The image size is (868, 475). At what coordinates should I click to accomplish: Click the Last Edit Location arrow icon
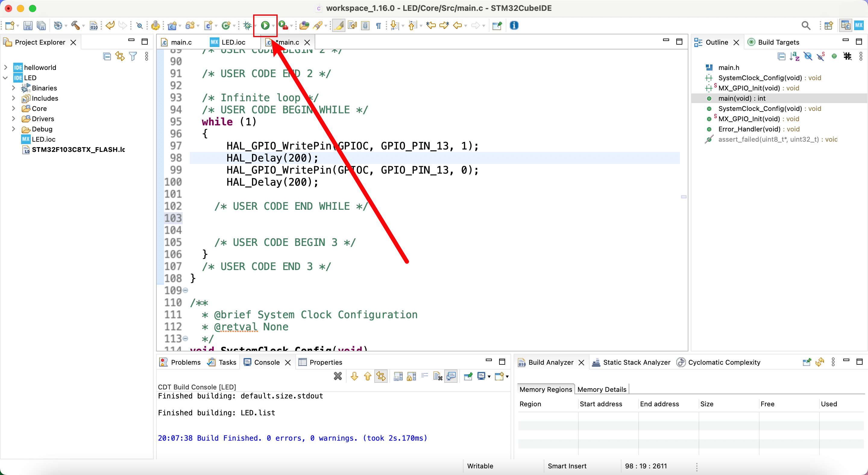pos(431,25)
